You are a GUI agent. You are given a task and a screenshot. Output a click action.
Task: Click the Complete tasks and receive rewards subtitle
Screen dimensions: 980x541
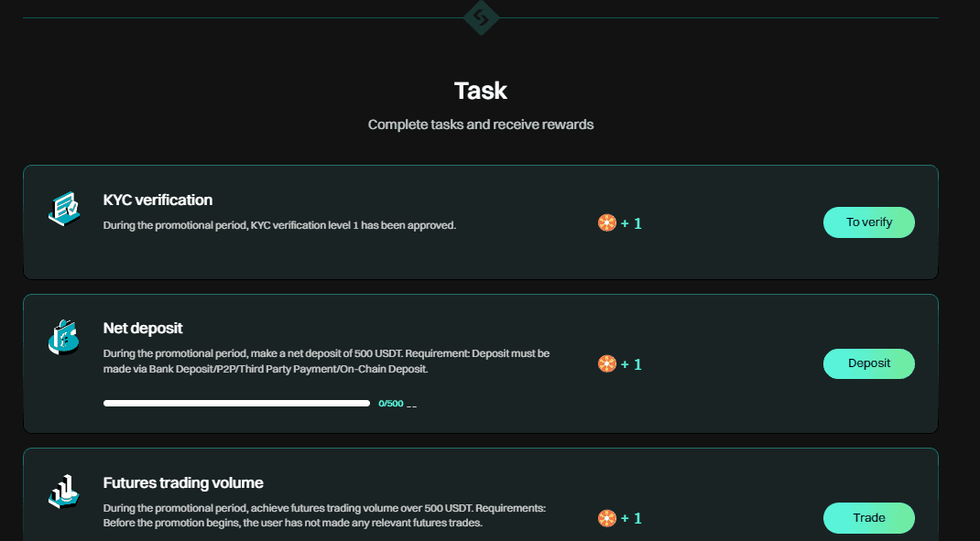(481, 124)
